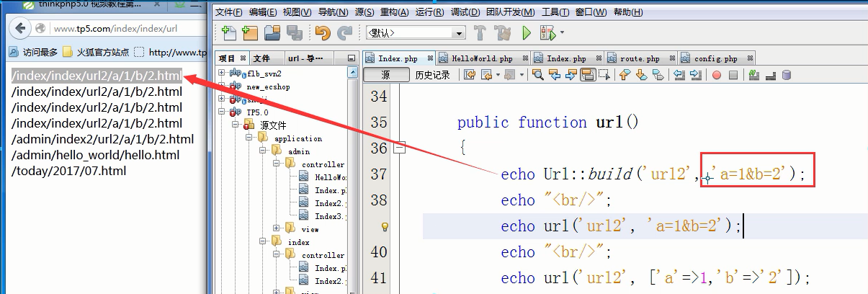Click the cylinder icon in the editor toolbar
The height and width of the screenshot is (294, 868).
(787, 74)
